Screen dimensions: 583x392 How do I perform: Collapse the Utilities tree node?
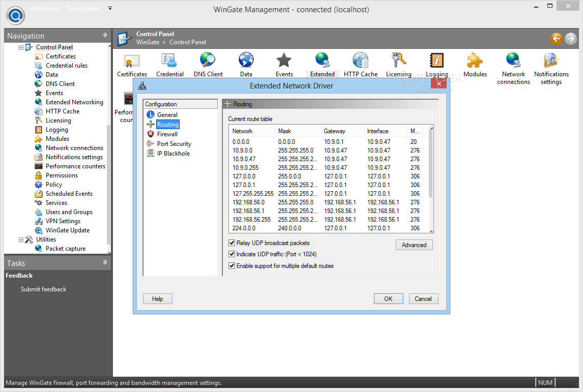tap(21, 239)
